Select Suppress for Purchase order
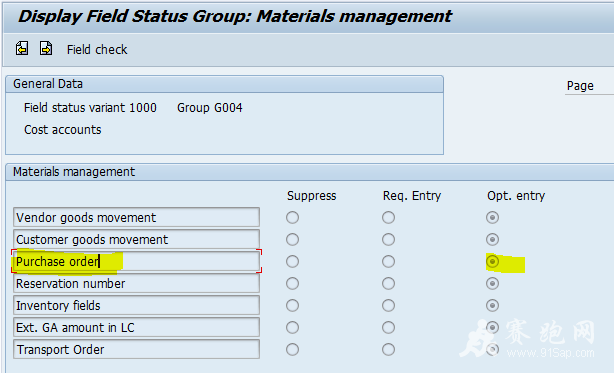Screen dimensions: 614x373 292,261
